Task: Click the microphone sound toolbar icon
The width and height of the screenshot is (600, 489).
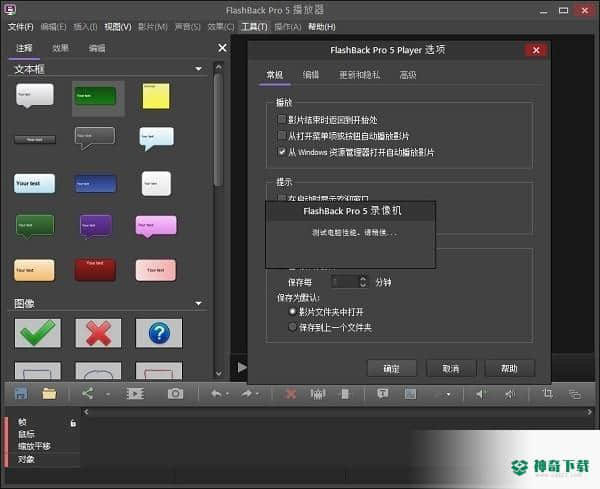Action: point(510,394)
